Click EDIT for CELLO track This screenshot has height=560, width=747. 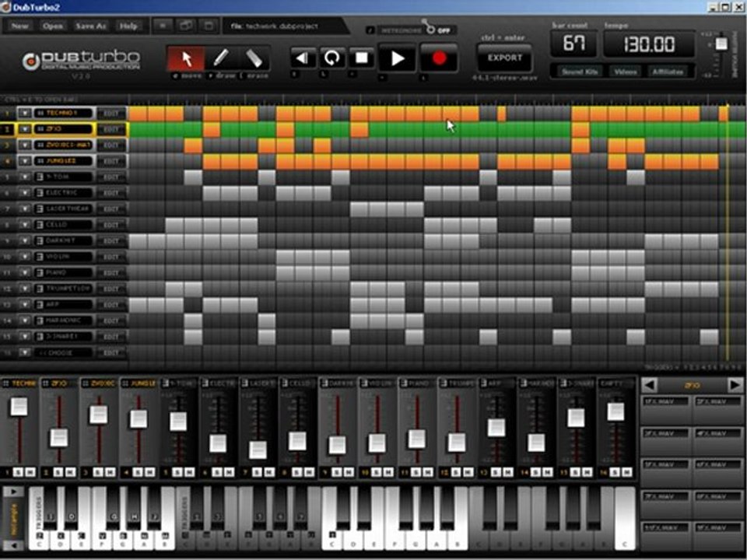tap(111, 225)
